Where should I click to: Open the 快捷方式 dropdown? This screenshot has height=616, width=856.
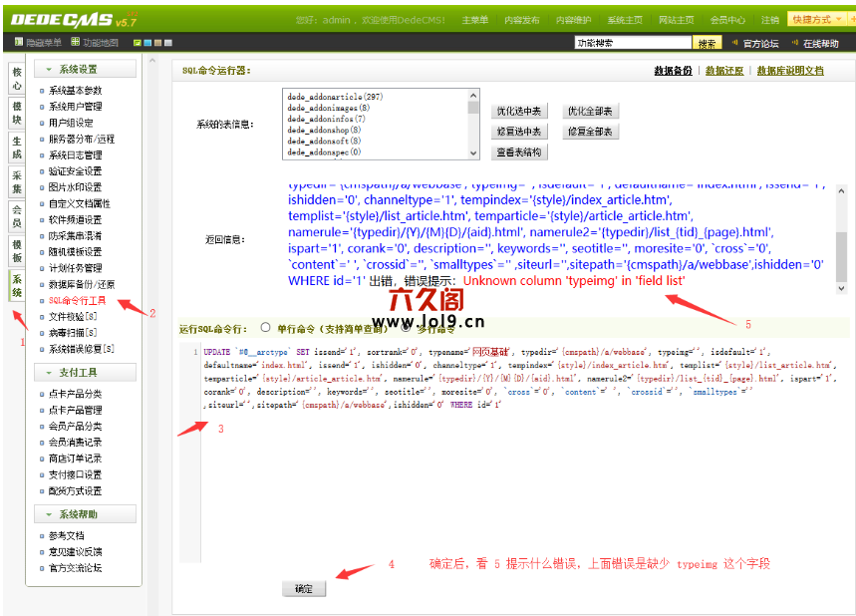point(817,20)
